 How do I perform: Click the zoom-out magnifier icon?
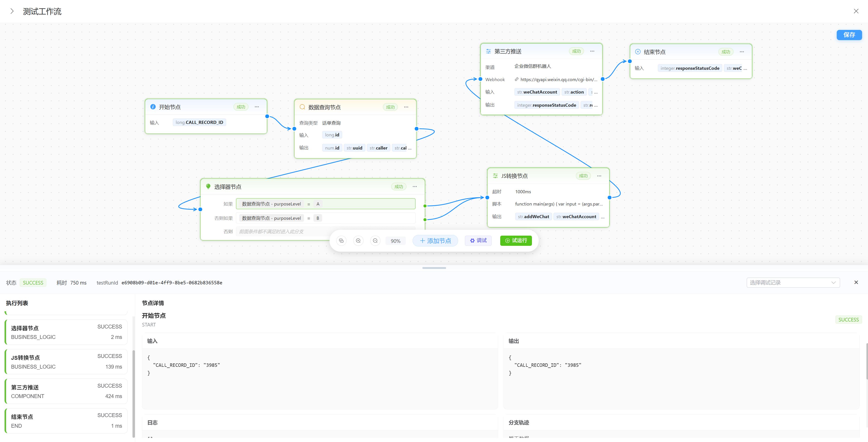(x=375, y=241)
